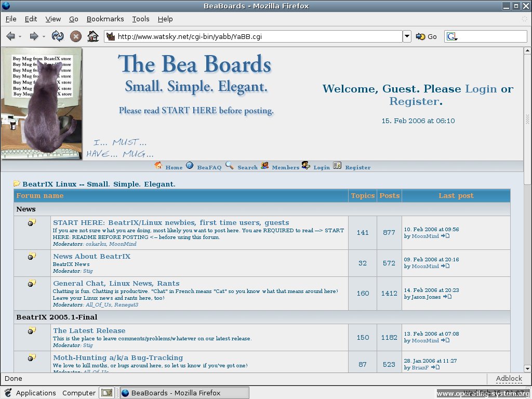Open The Latest Release forum link

pyautogui.click(x=89, y=330)
